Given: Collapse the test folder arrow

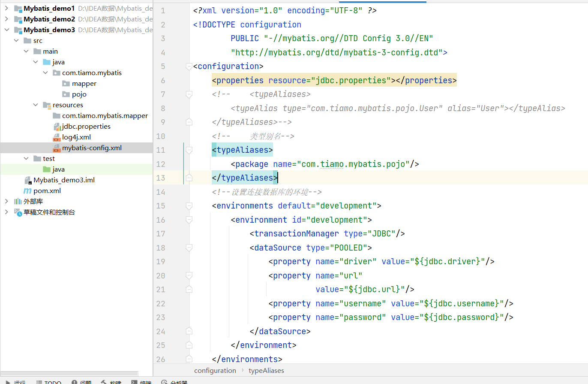Looking at the screenshot, I should click(x=26, y=159).
